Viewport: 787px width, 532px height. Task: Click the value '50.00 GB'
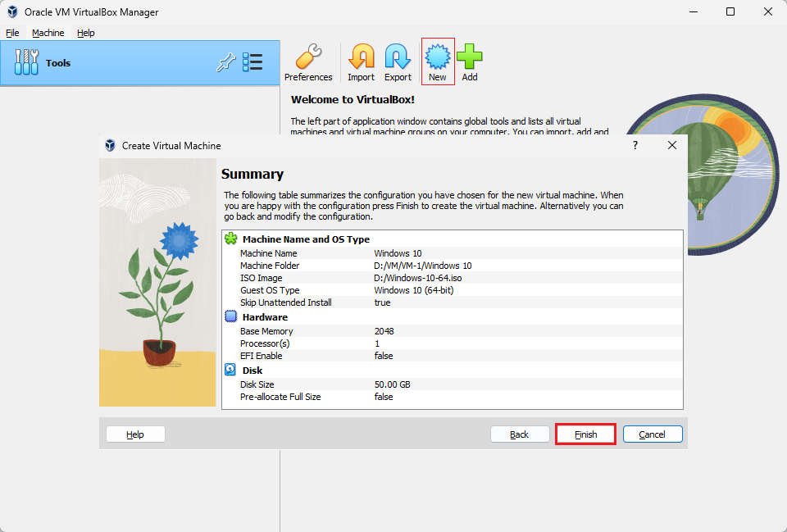(x=393, y=384)
